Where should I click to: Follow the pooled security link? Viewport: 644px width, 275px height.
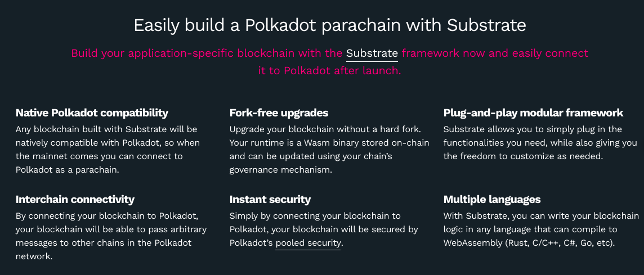pyautogui.click(x=308, y=243)
